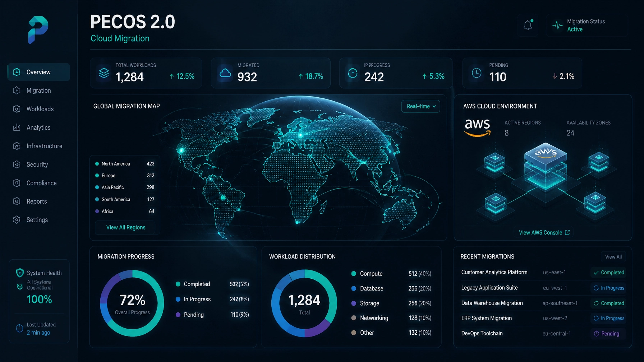Click the Pending legend dot in Migration Progress
Screen dimensions: 644x362
[x=178, y=315]
